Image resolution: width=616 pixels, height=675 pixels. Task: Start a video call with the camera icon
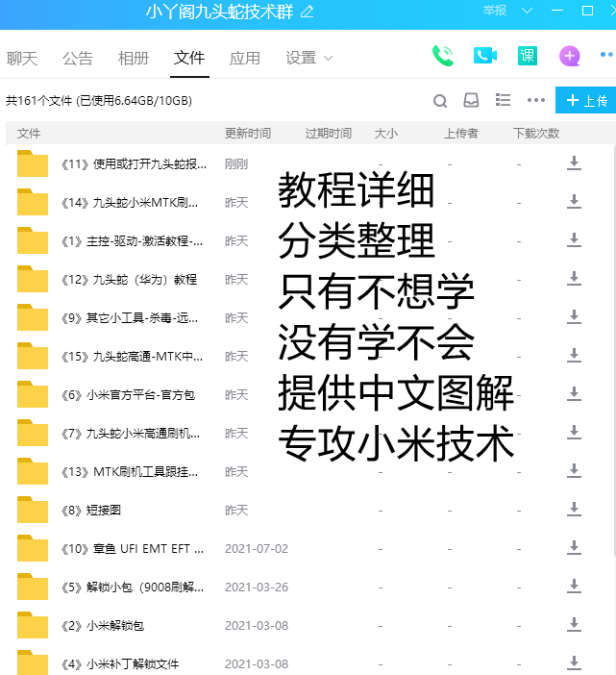pyautogui.click(x=484, y=56)
